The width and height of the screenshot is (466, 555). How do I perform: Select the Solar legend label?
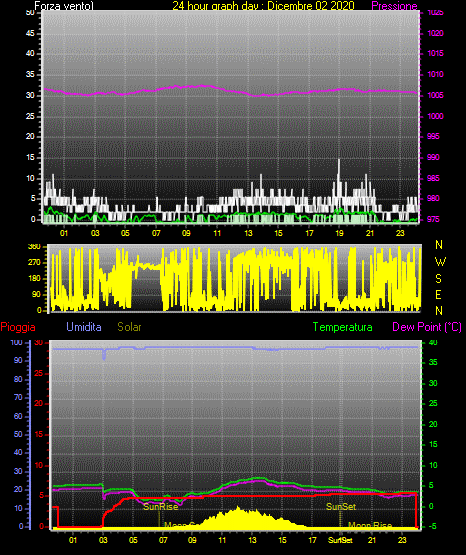point(130,327)
